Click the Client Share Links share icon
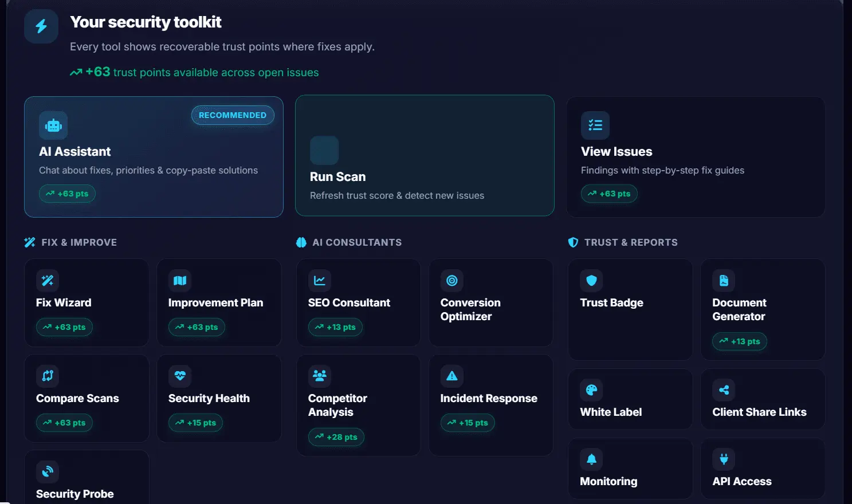Screen dimensions: 852x504 tap(724, 390)
